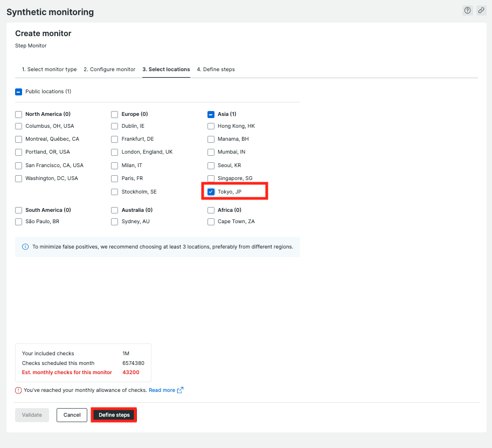492x448 pixels.
Task: Click the 43200 estimated checks value
Action: click(x=131, y=373)
